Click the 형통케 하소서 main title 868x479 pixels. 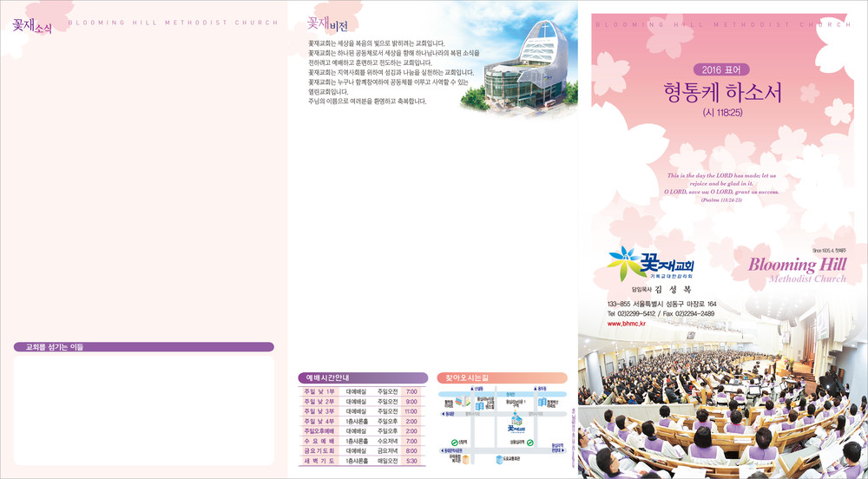pyautogui.click(x=721, y=93)
